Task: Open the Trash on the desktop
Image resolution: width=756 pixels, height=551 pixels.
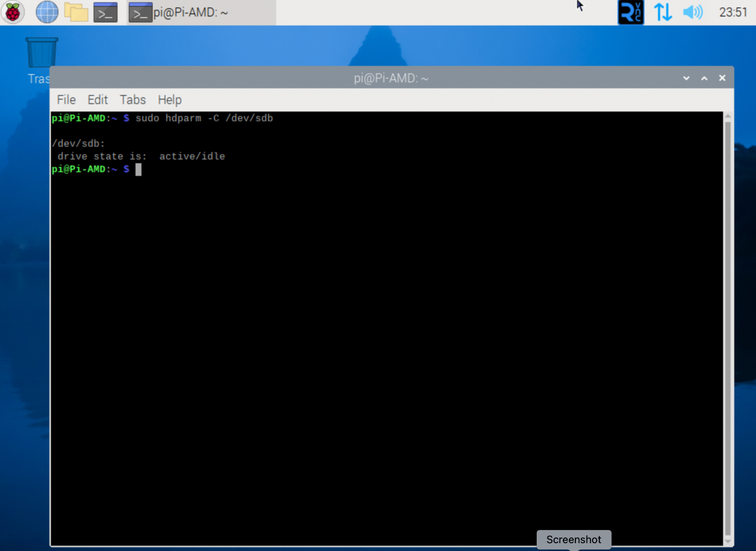Action: (x=41, y=51)
